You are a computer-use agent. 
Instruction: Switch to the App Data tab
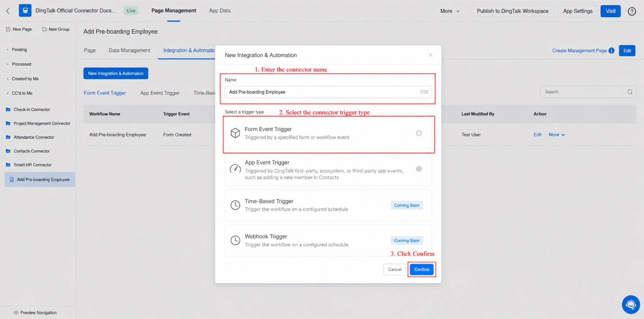point(220,11)
